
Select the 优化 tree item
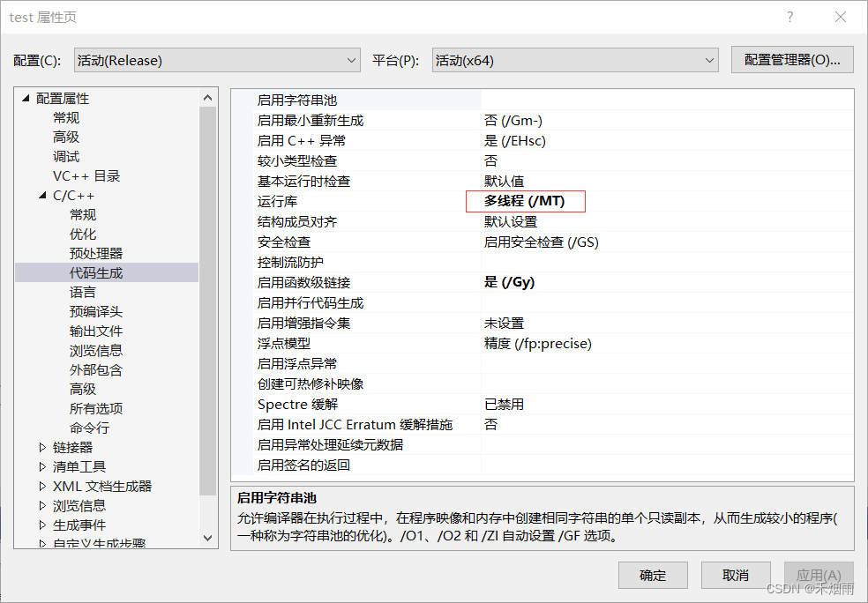coord(82,234)
